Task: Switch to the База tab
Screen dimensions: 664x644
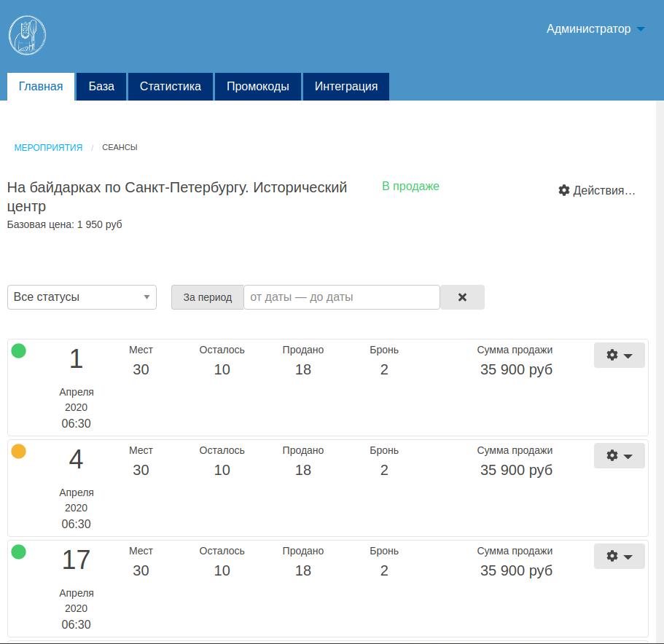Action: click(101, 87)
